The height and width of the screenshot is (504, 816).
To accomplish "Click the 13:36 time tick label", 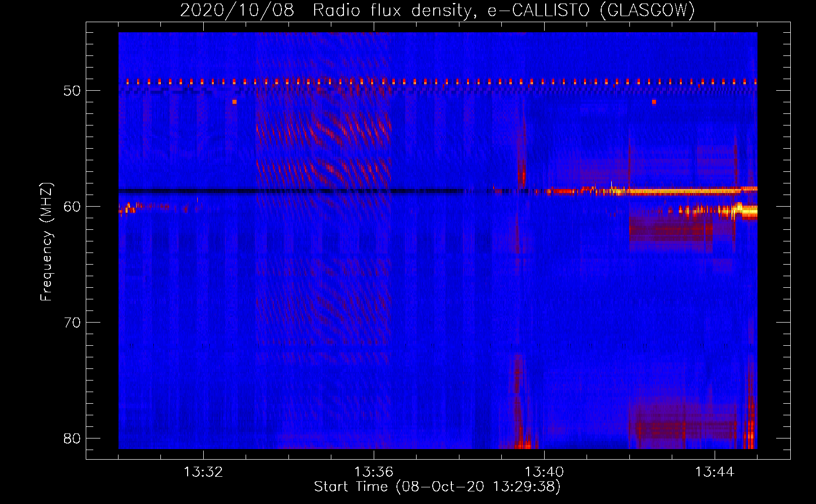I will click(x=374, y=472).
